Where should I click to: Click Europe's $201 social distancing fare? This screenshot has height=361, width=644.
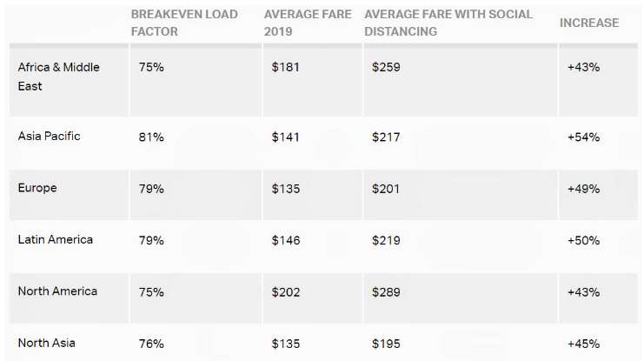[x=385, y=188]
